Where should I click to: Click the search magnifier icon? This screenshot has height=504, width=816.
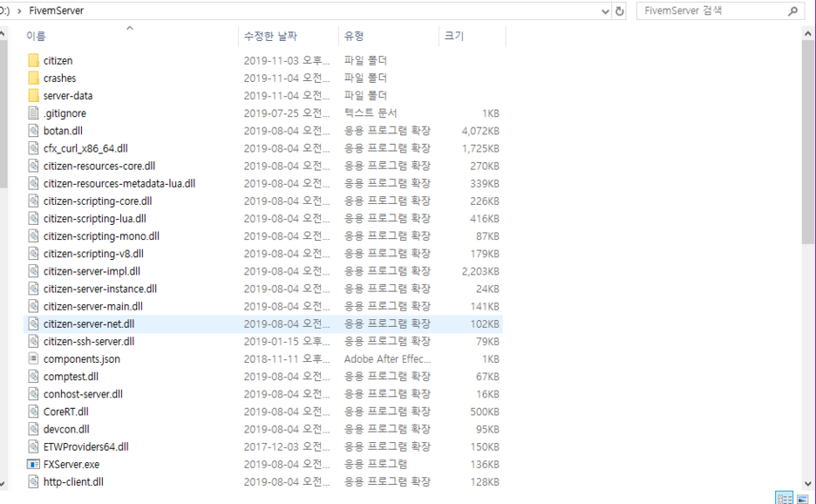(792, 11)
